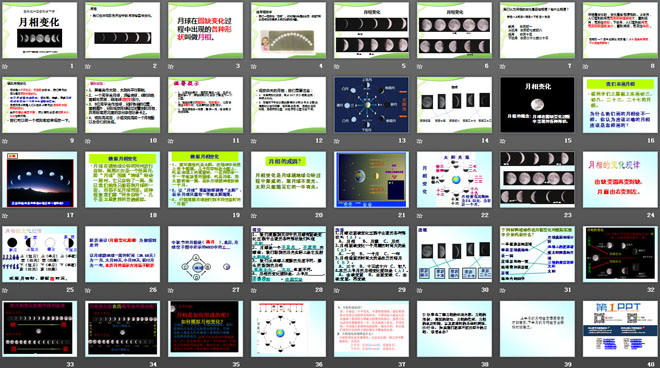This screenshot has width=660, height=368.
Task: Select slide 6 with full moon photo rows
Action: tap(454, 30)
